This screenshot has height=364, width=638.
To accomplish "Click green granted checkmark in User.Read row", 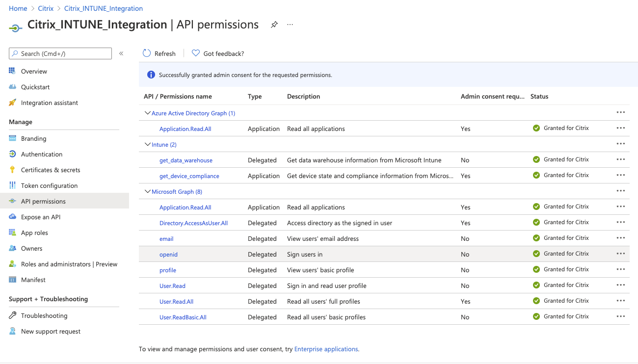I will click(x=536, y=285).
